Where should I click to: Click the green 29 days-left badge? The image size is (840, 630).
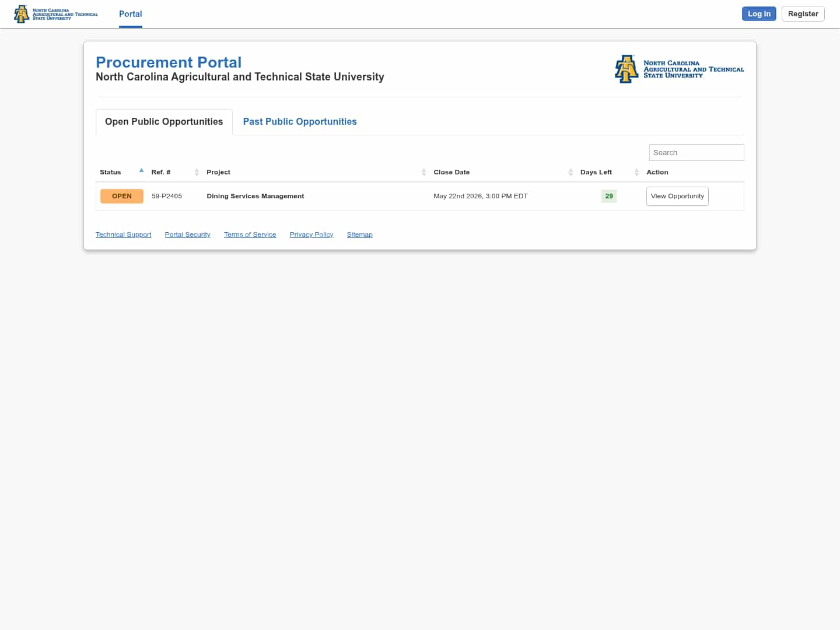coord(608,196)
